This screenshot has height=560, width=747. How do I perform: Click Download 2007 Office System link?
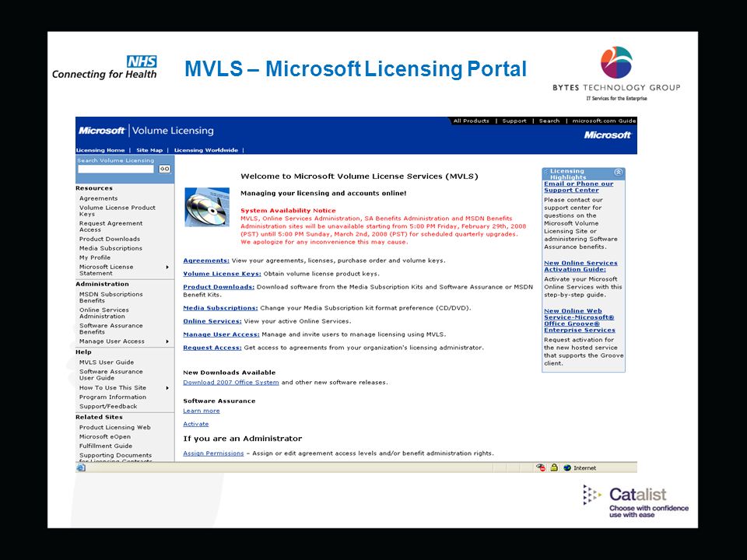pyautogui.click(x=231, y=383)
